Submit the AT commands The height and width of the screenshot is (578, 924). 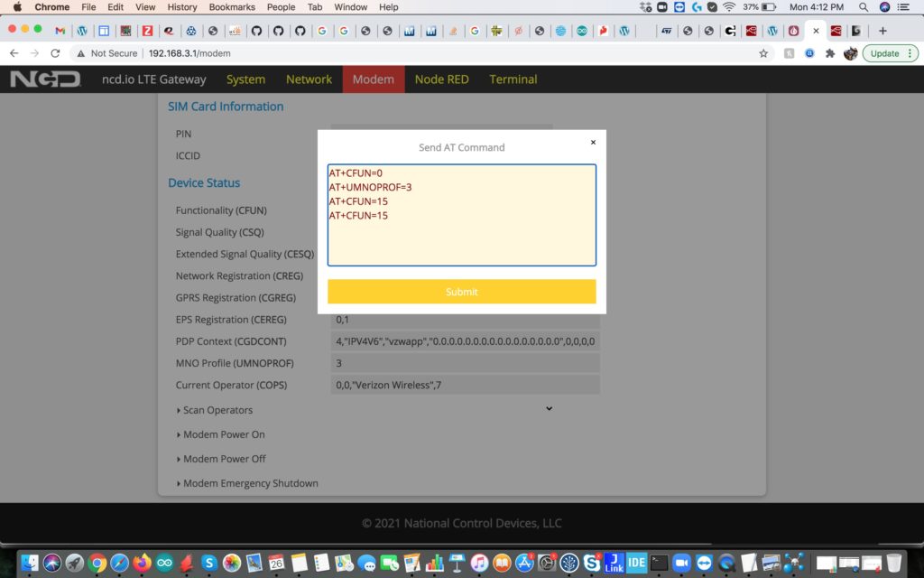[461, 292]
